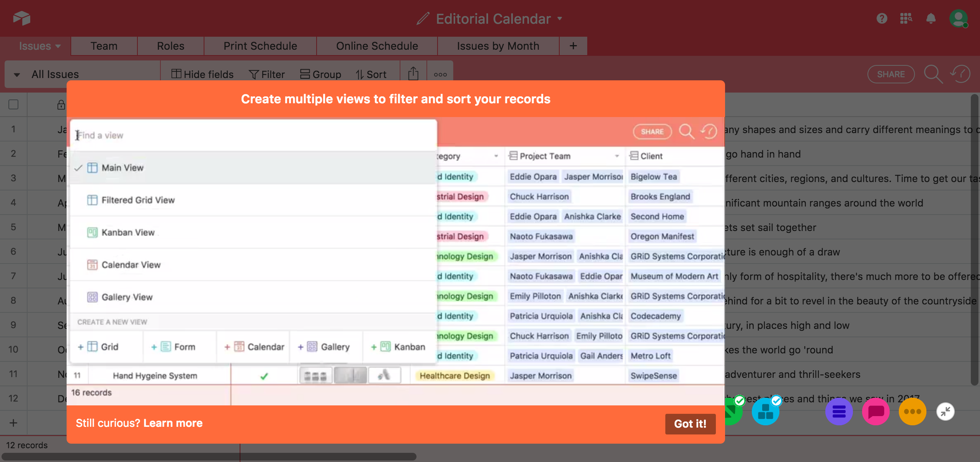This screenshot has width=980, height=462.
Task: Click the purple list widget icon
Action: (839, 412)
